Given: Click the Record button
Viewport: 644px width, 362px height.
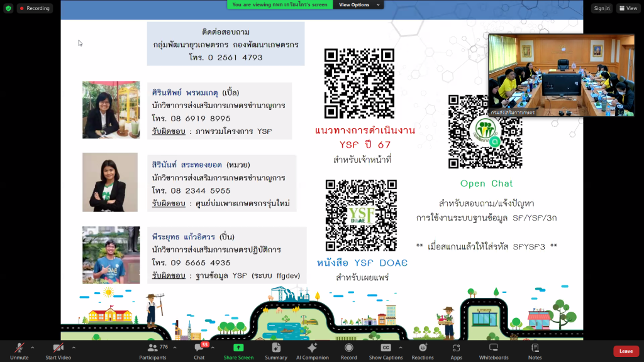Looking at the screenshot, I should 348,351.
